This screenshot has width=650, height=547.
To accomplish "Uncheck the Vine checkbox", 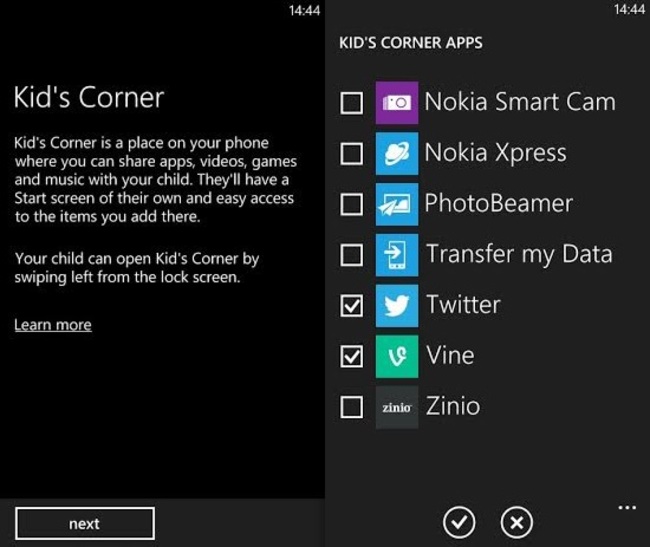I will pos(352,356).
